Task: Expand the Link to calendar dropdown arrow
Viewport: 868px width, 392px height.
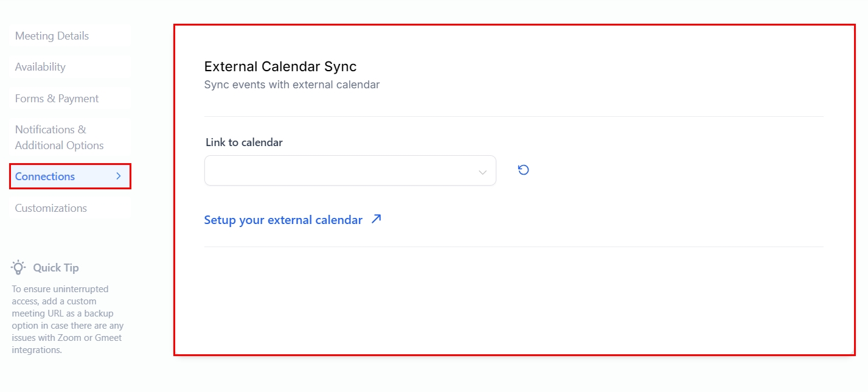Action: click(x=482, y=172)
